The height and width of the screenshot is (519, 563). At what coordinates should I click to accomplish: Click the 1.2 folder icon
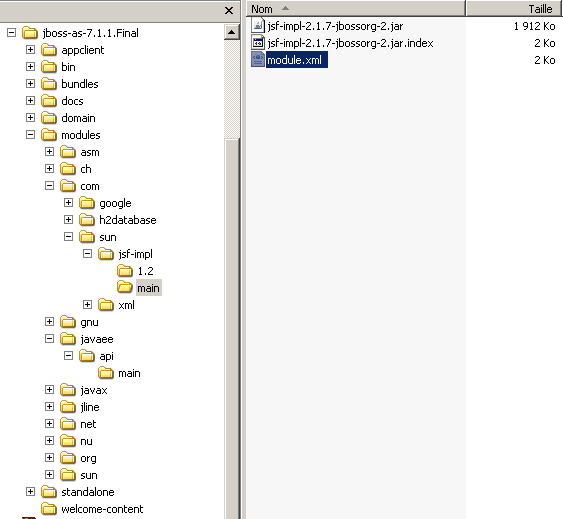point(125,271)
